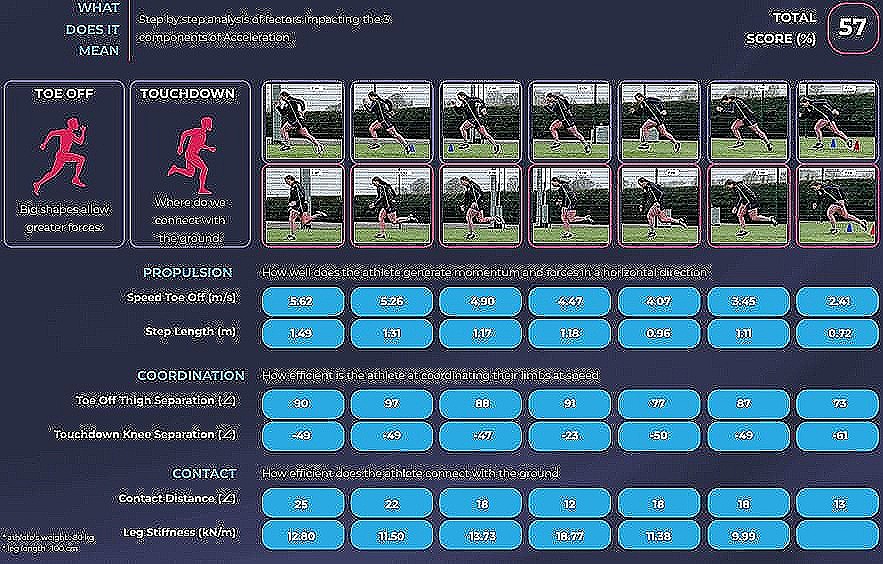This screenshot has width=883, height=564.
Task: Open the Total Score 57 badge
Action: (x=852, y=28)
